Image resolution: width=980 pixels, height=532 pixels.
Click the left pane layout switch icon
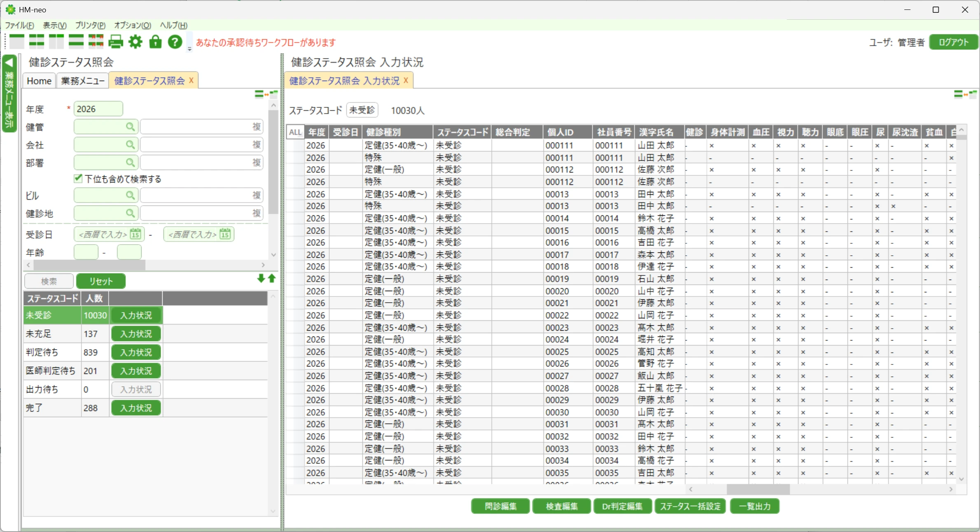point(266,94)
